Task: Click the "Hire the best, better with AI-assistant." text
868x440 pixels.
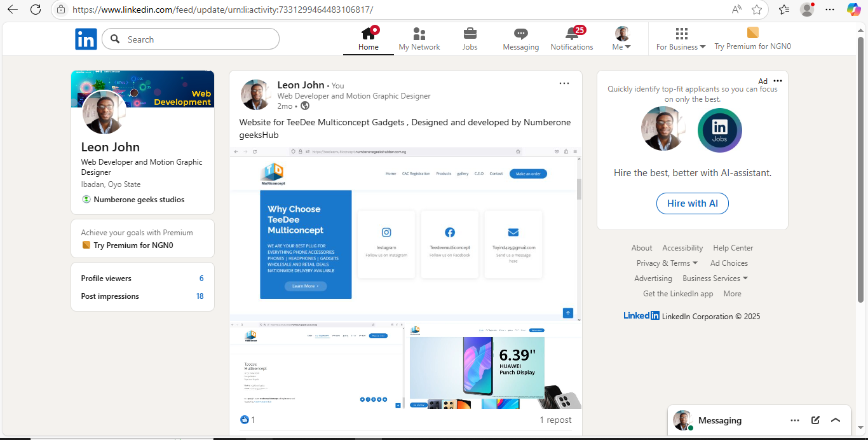Action: point(693,173)
